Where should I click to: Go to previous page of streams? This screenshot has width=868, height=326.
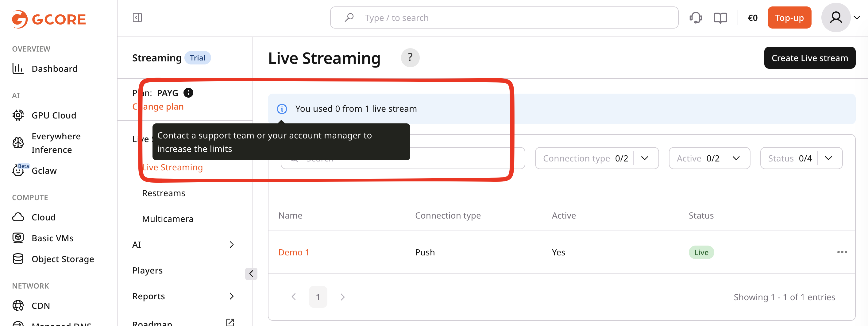(x=294, y=297)
